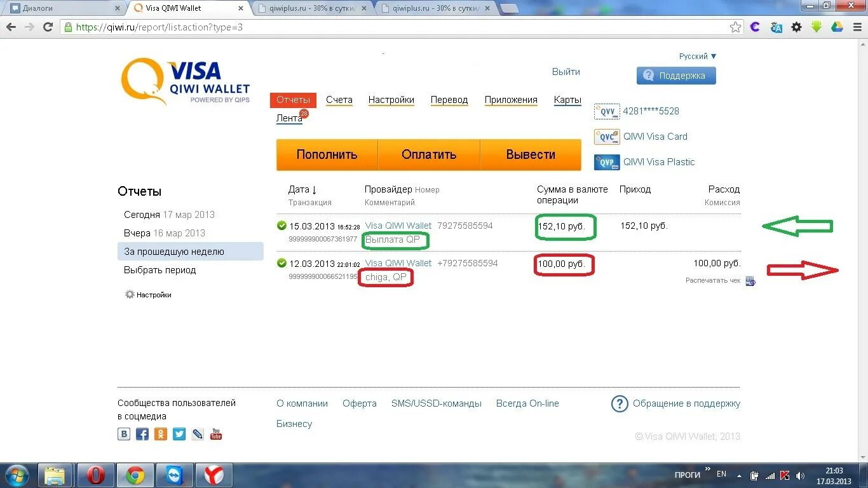Click the Поддержка support button
The height and width of the screenshot is (488, 868).
pos(676,76)
